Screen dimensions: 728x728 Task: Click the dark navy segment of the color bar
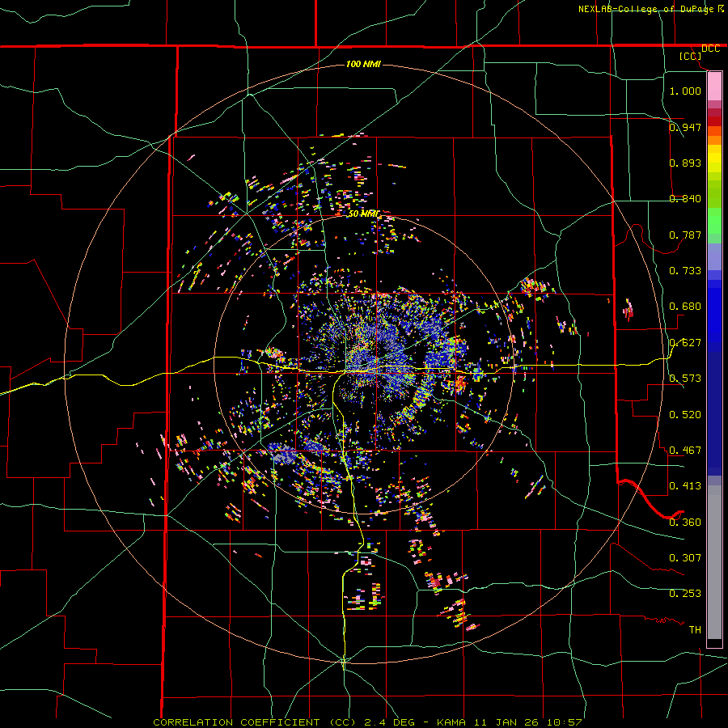click(x=714, y=413)
